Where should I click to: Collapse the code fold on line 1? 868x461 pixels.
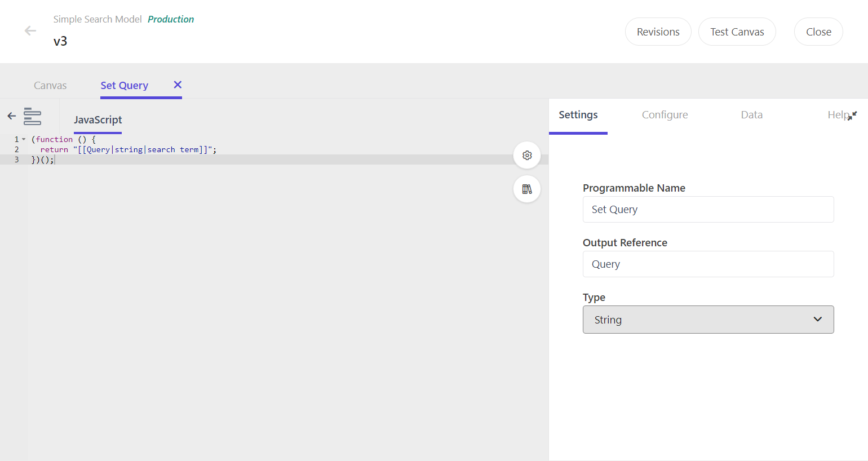click(x=25, y=139)
